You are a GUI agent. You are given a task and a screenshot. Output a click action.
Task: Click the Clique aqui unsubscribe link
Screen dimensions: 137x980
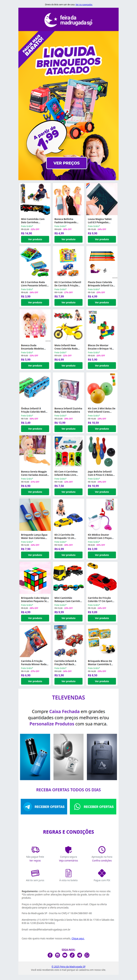pyautogui.click(x=78, y=938)
